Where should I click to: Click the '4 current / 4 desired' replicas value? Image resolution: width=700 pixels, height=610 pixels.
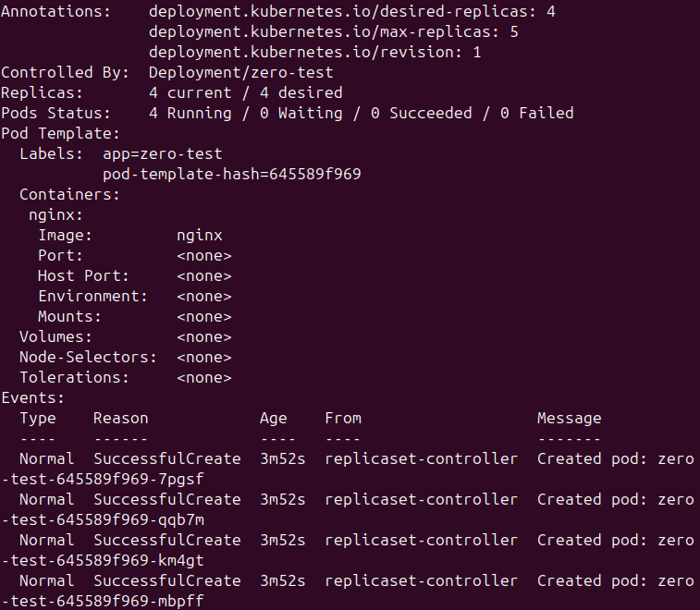pos(246,92)
